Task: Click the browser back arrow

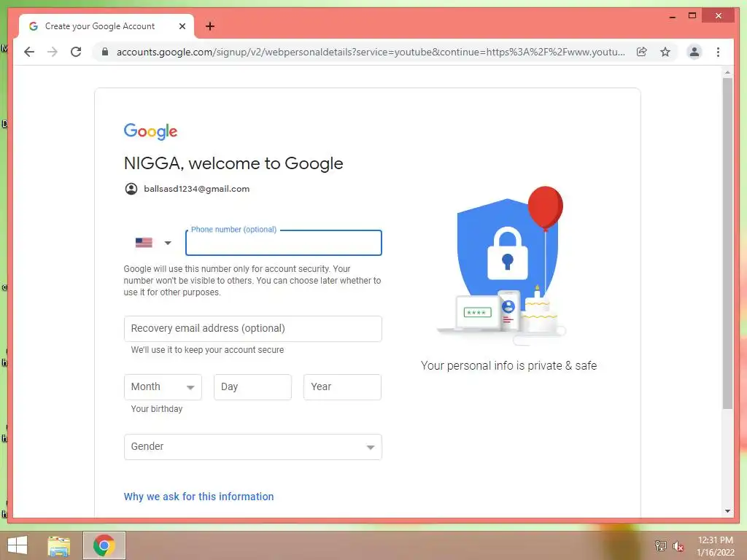Action: tap(29, 52)
